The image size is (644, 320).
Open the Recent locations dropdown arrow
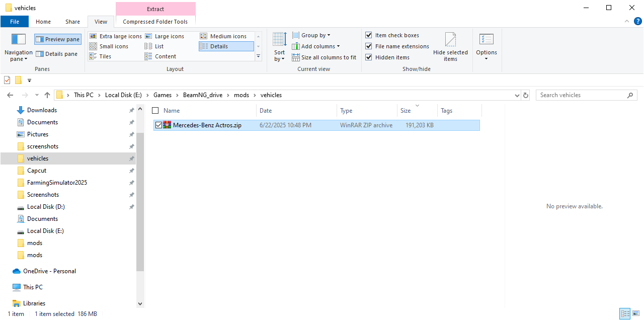[x=37, y=95]
